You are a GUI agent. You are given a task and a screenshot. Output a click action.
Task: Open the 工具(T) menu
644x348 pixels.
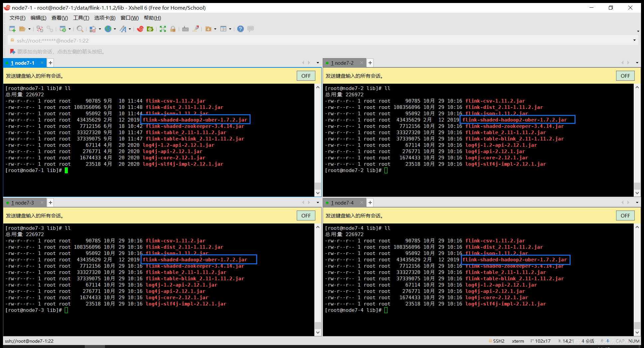point(81,18)
